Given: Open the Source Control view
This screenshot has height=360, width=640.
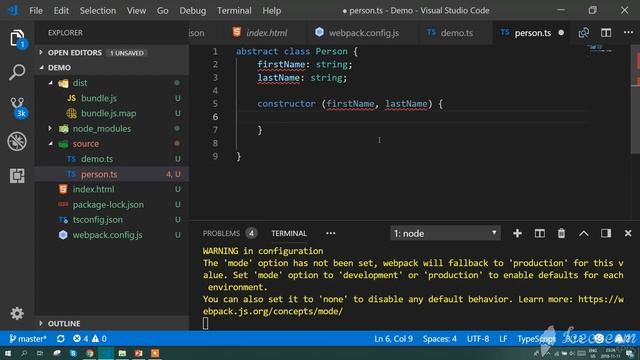Looking at the screenshot, I should click(17, 107).
